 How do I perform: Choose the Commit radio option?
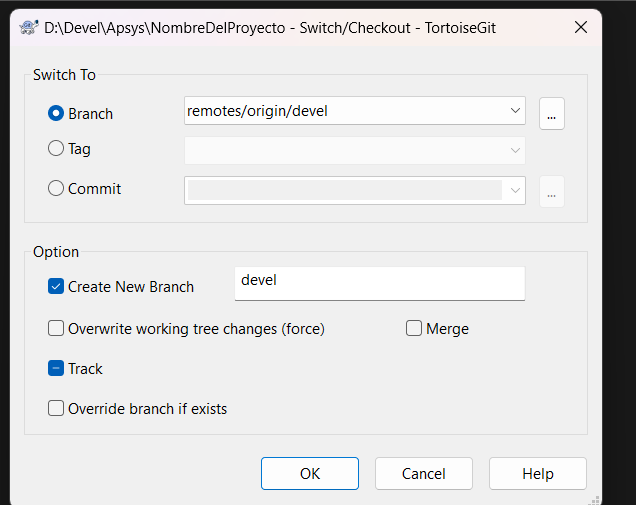56,189
